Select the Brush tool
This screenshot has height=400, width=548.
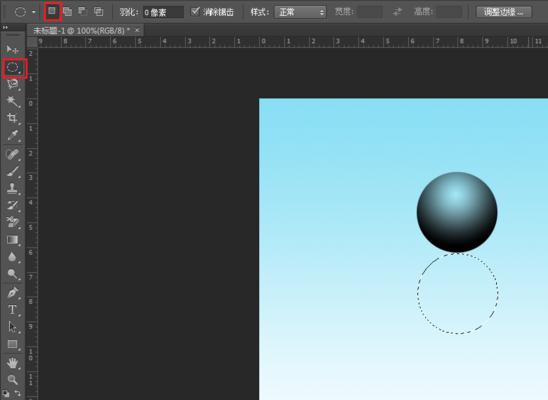[x=13, y=171]
